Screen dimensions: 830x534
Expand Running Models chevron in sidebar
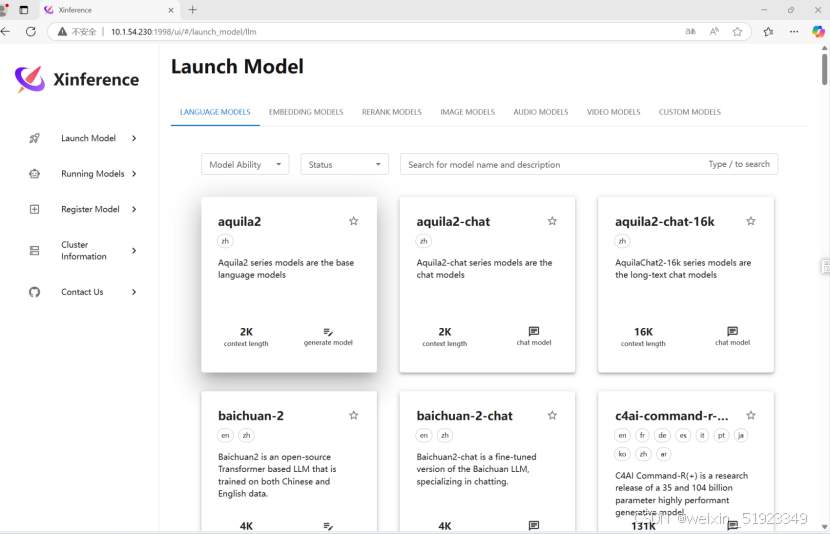[134, 174]
